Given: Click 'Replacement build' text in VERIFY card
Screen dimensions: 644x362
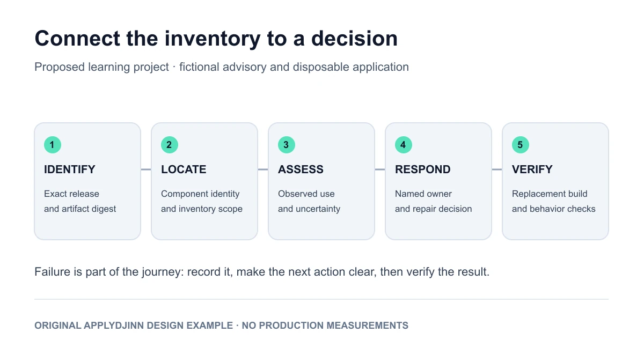Looking at the screenshot, I should click(x=550, y=194).
